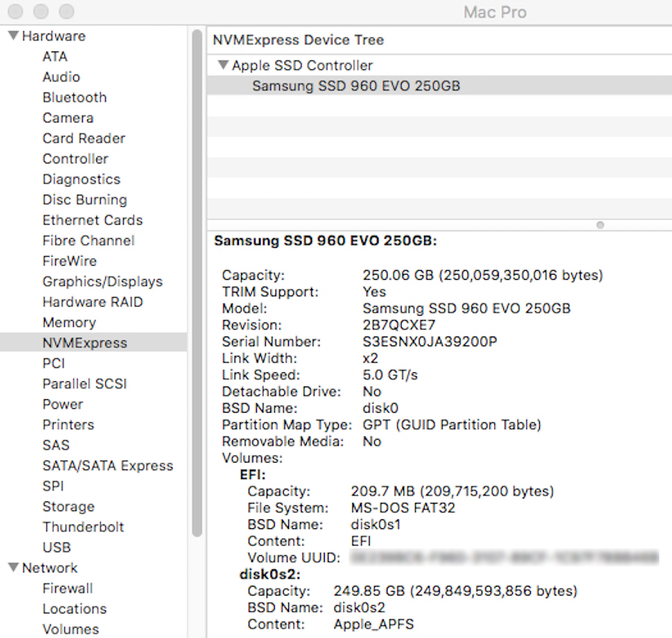
Task: Select Volumes under Network
Action: point(71,629)
